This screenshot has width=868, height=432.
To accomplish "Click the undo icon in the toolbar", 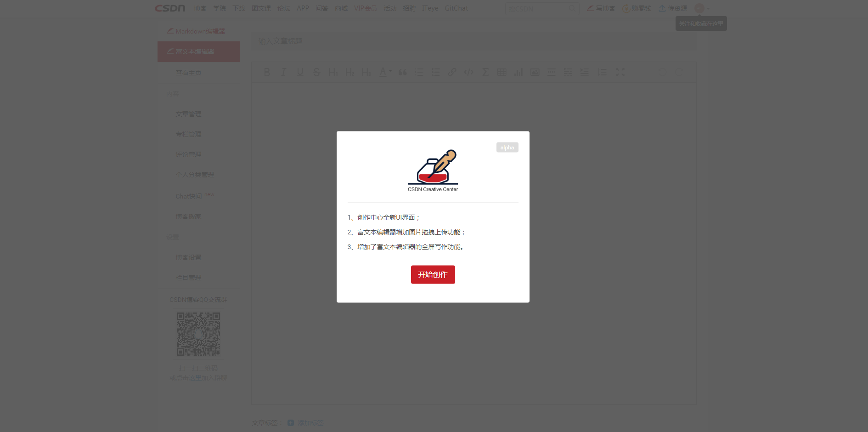I will pos(662,72).
